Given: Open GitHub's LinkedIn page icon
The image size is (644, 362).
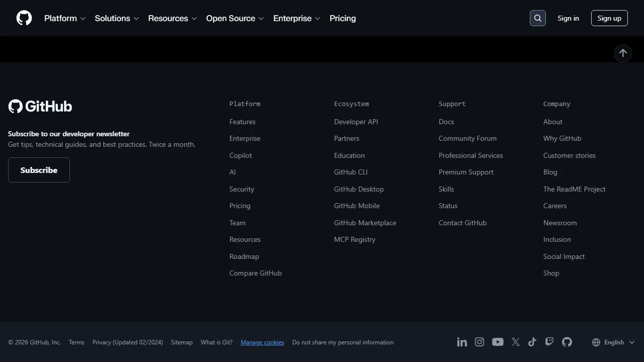Looking at the screenshot, I should [462, 342].
